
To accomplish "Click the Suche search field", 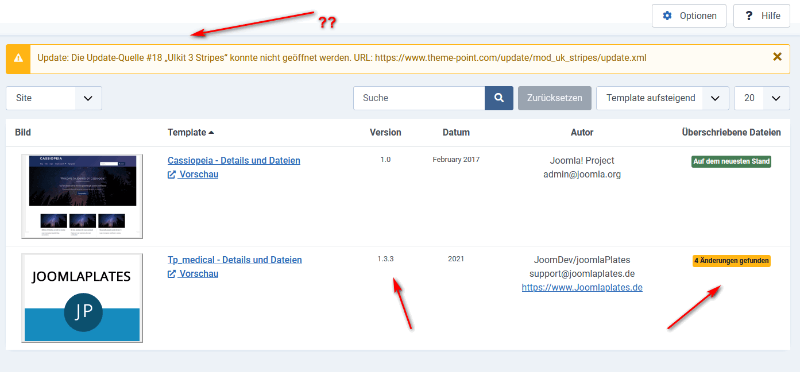I will (419, 98).
